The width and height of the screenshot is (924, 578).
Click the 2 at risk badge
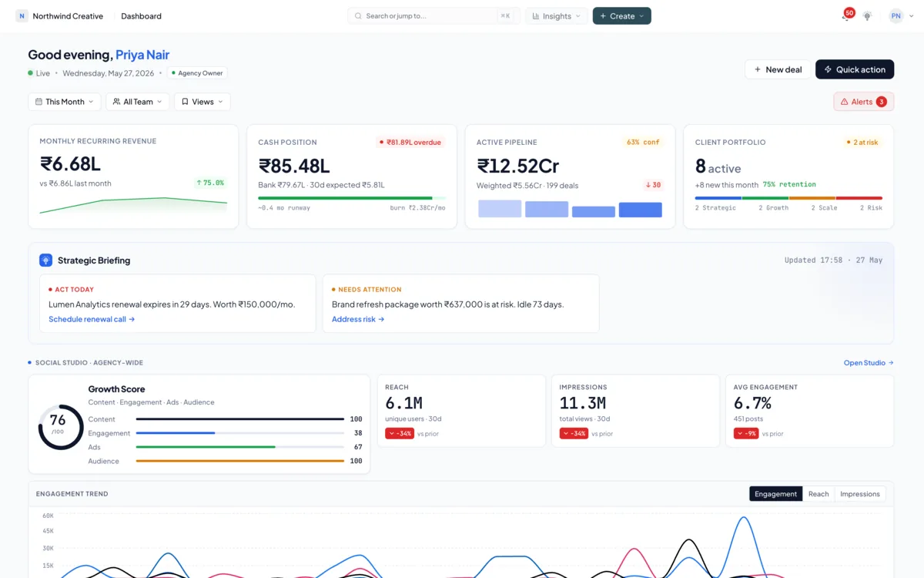[862, 142]
